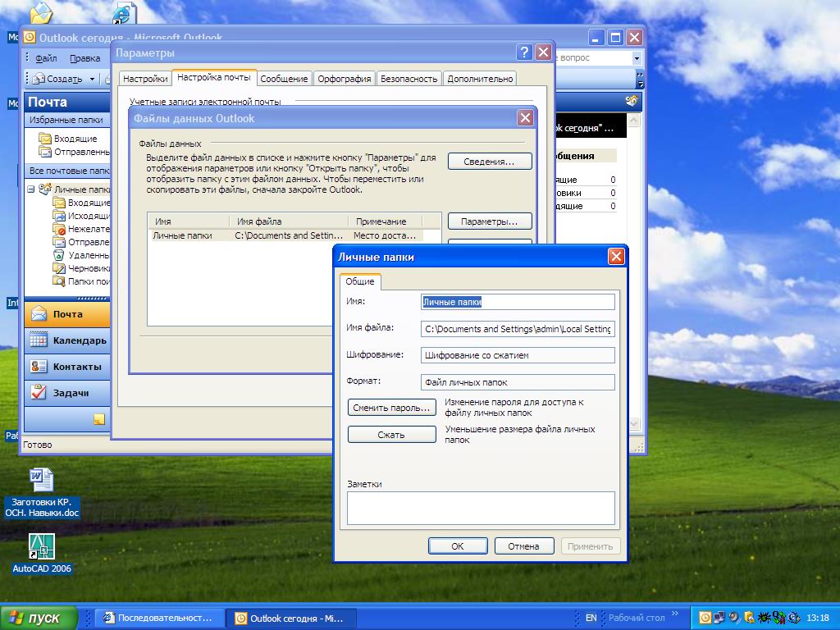Open the Безопасность tab
840x630 pixels.
409,79
